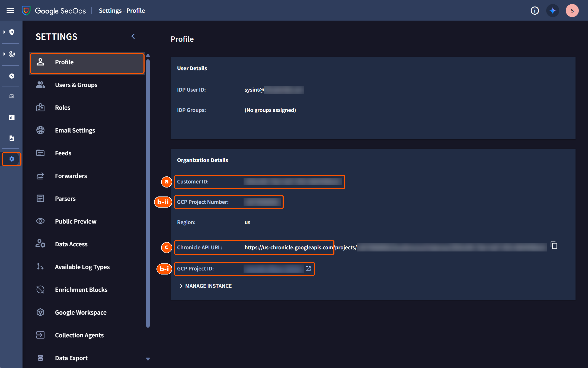Image resolution: width=588 pixels, height=368 pixels.
Task: Click the Google SecOps shield logo
Action: [26, 11]
